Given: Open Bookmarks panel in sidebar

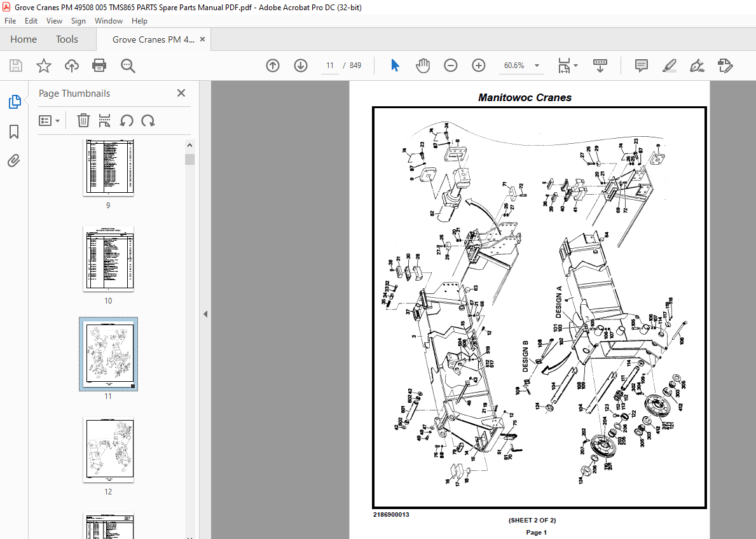Looking at the screenshot, I should pyautogui.click(x=14, y=132).
